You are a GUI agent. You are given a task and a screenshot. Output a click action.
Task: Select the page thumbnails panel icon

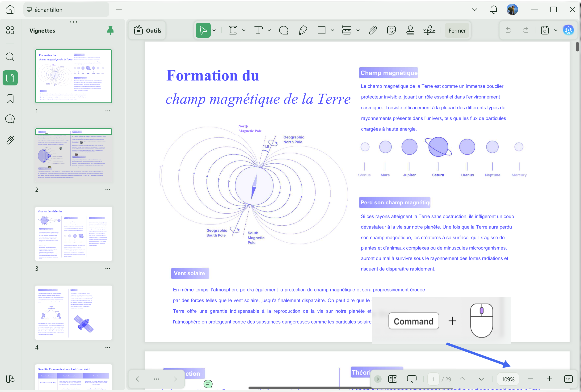10,78
